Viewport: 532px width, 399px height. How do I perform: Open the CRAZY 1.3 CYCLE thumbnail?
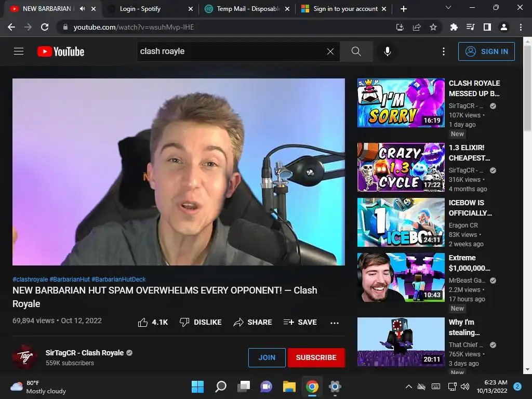click(x=401, y=167)
